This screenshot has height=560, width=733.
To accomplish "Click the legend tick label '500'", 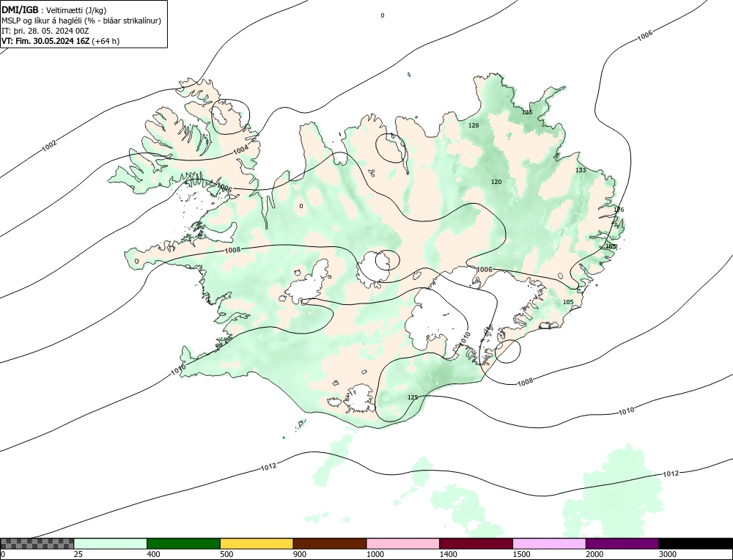I will pyautogui.click(x=226, y=554).
